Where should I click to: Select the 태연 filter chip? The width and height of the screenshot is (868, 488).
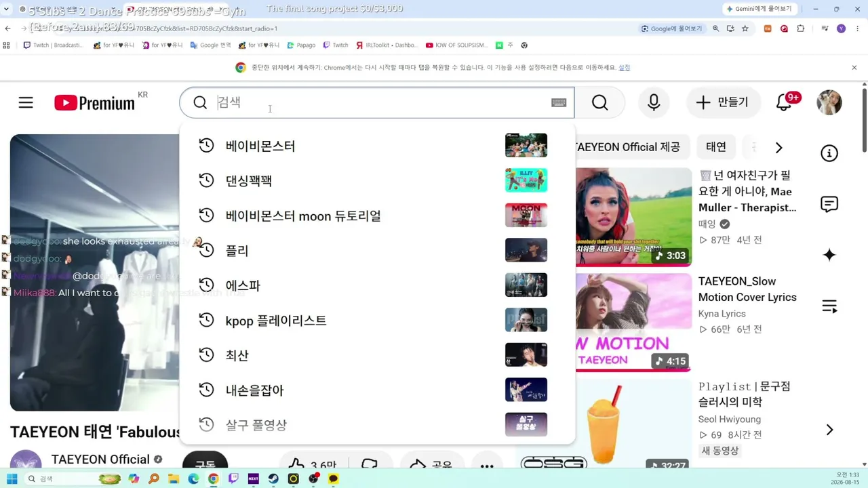[716, 147]
